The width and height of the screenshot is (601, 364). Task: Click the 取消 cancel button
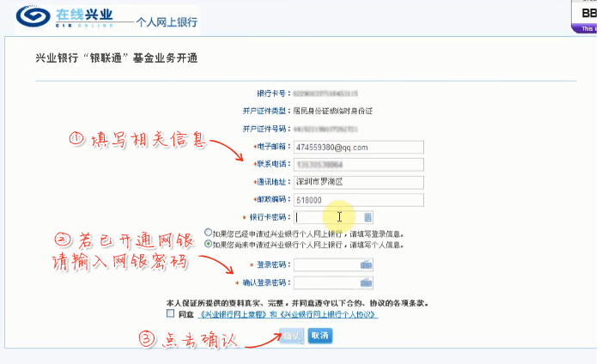(319, 336)
